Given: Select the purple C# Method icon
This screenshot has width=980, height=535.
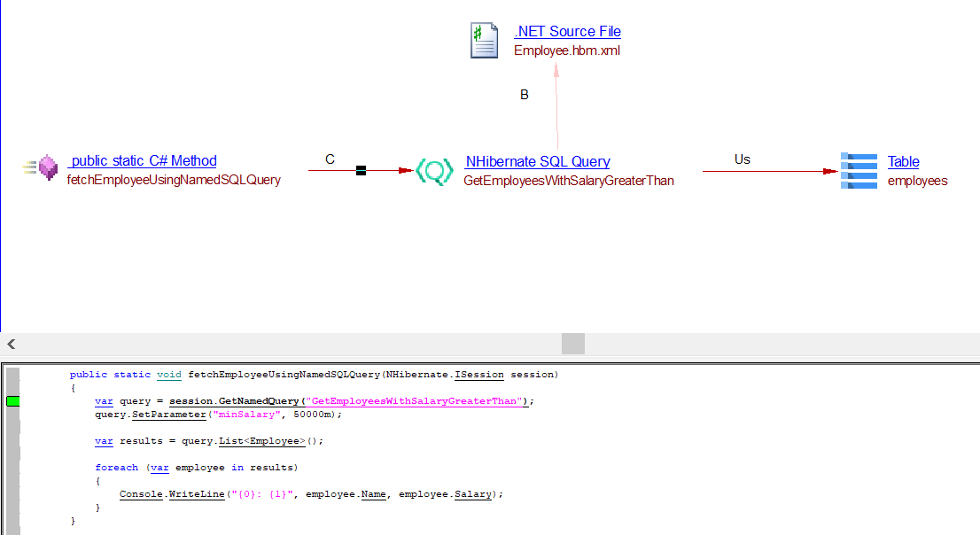Looking at the screenshot, I should click(x=48, y=167).
